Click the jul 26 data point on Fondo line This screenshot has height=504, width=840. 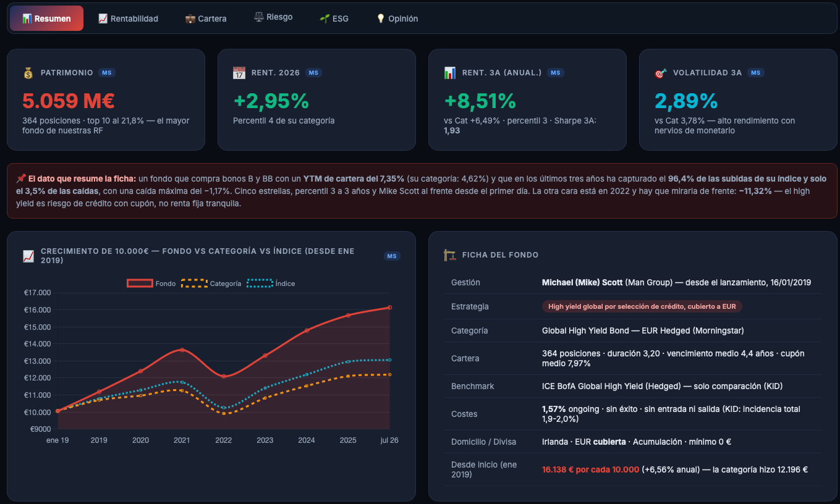pos(389,307)
